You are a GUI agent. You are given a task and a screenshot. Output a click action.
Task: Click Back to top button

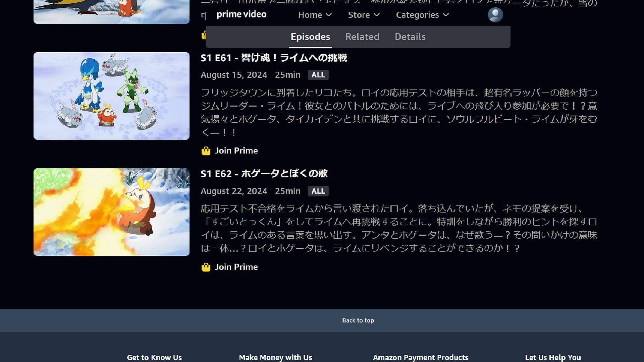pyautogui.click(x=358, y=320)
